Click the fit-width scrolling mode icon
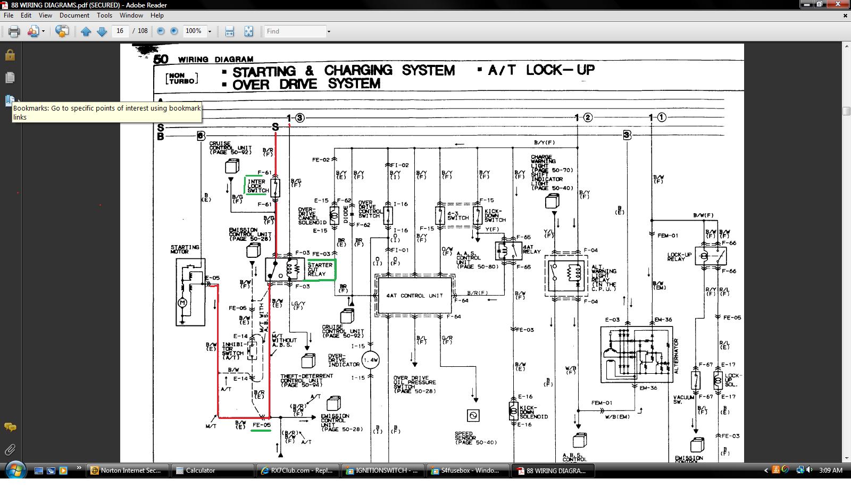 click(229, 31)
